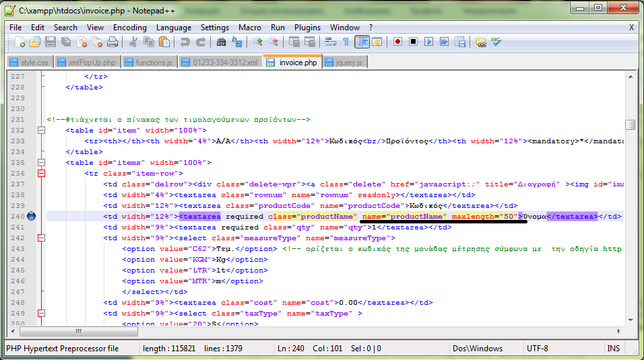Stop macro recording with square icon

click(413, 42)
